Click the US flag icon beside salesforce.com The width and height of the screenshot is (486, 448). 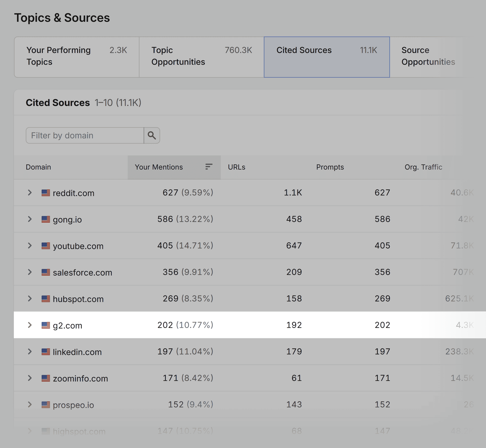pyautogui.click(x=46, y=272)
